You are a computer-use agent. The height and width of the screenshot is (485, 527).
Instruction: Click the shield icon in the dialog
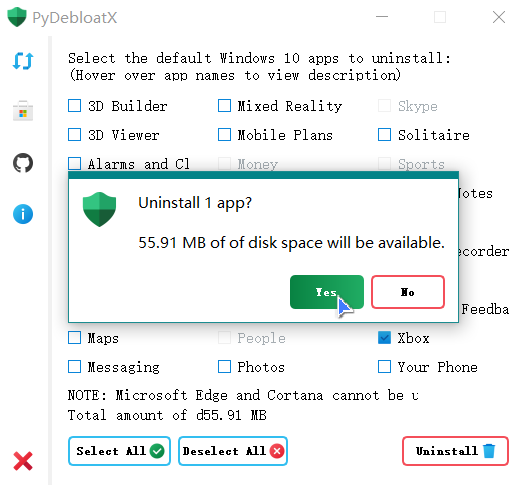tap(99, 209)
